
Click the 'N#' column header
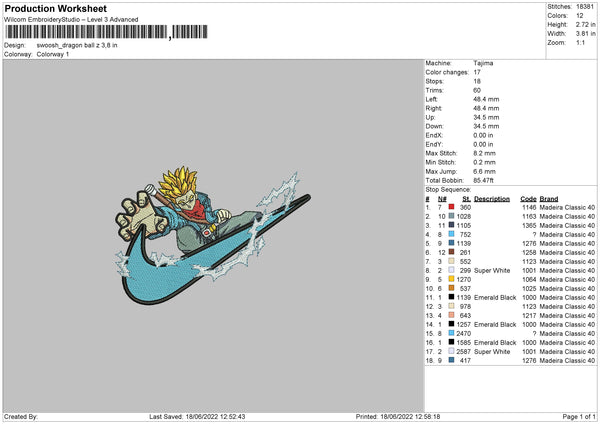(442, 199)
